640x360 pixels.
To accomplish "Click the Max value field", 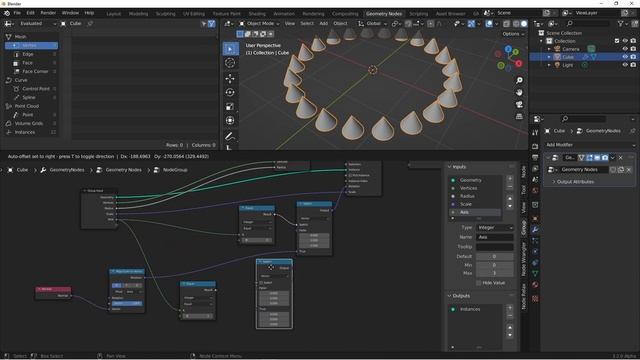I will point(495,273).
